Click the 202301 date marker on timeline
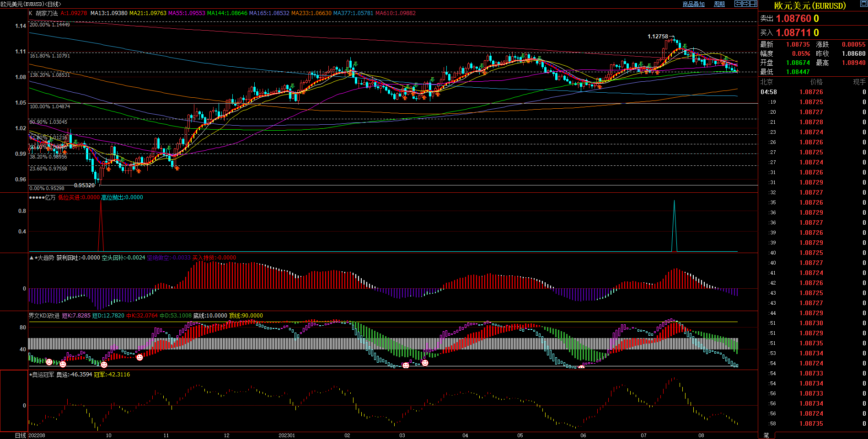Screen dimensions: 868x439 point(287,435)
